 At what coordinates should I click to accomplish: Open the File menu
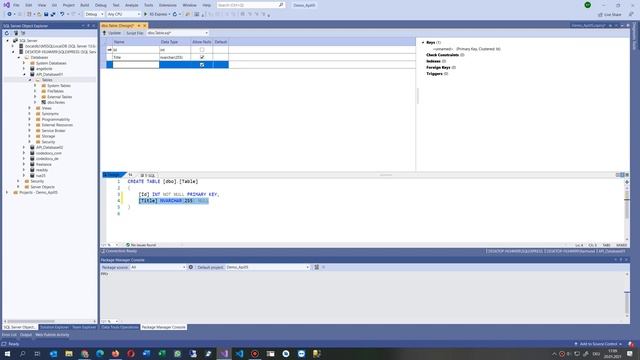[16, 5]
